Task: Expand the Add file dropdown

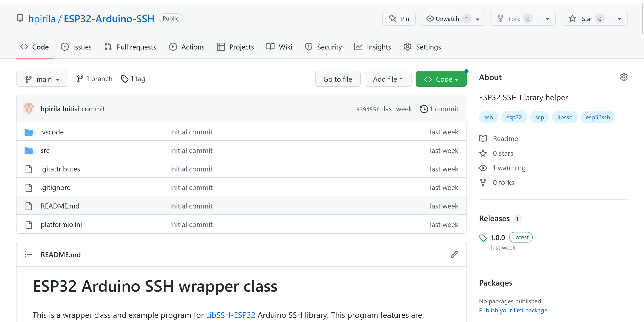Action: tap(388, 79)
